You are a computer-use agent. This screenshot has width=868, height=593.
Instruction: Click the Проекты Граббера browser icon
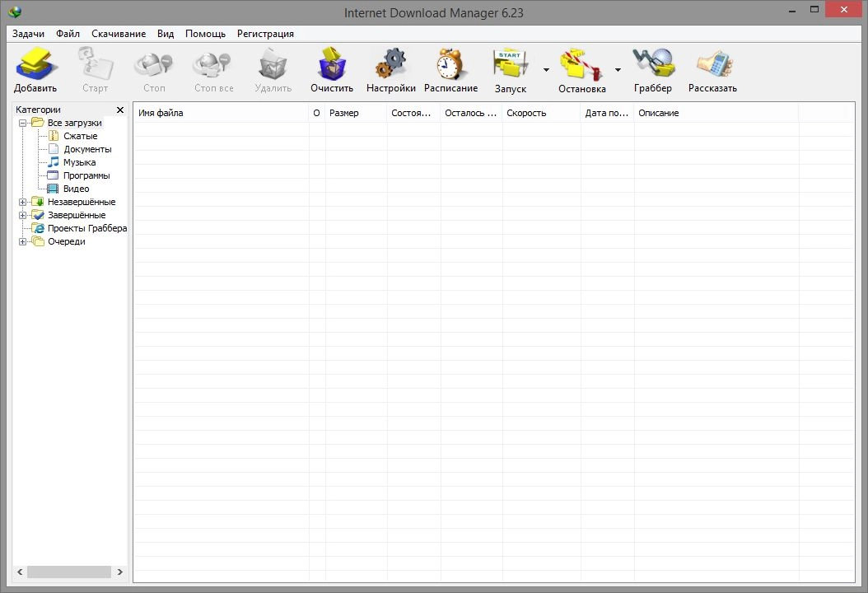click(38, 228)
